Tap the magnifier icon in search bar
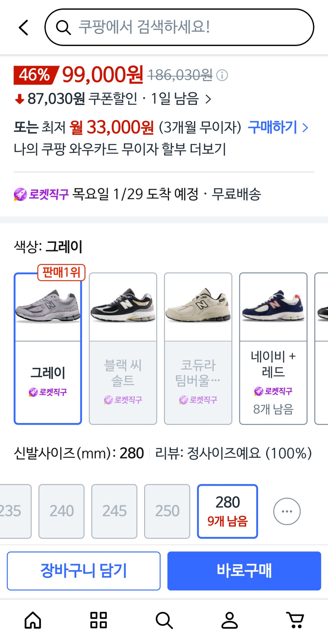Image resolution: width=328 pixels, height=644 pixels. [x=63, y=27]
